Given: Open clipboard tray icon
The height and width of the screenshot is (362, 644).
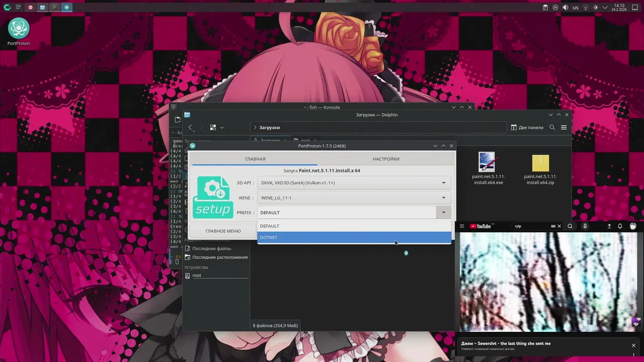Looking at the screenshot, I should click(x=545, y=8).
